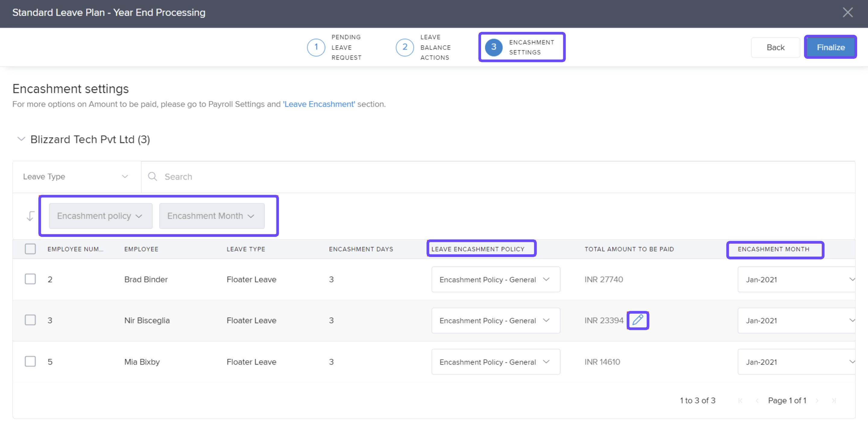Image resolution: width=868 pixels, height=423 pixels.
Task: Go to previous page pagination arrow
Action: pyautogui.click(x=757, y=400)
